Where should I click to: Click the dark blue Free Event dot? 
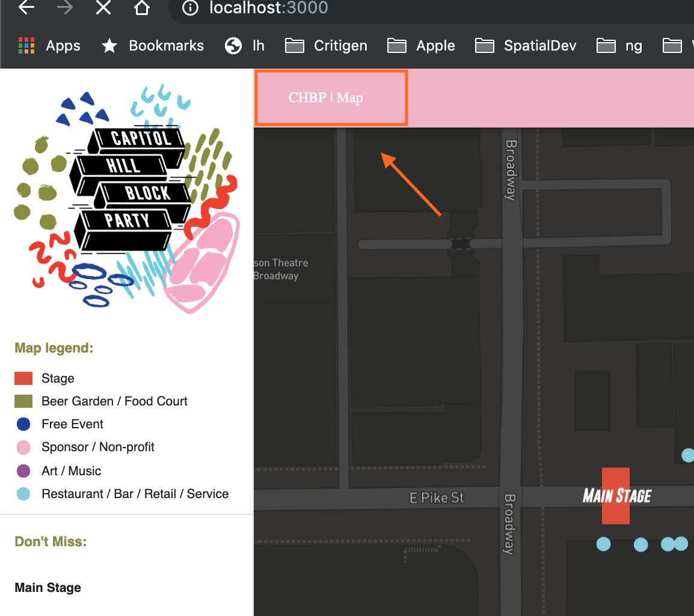click(x=23, y=424)
